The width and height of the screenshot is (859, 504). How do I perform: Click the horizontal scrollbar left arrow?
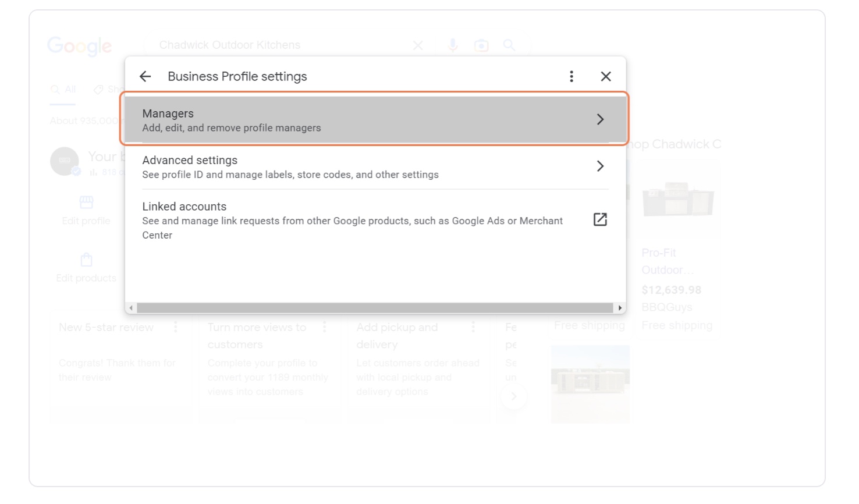tap(131, 308)
